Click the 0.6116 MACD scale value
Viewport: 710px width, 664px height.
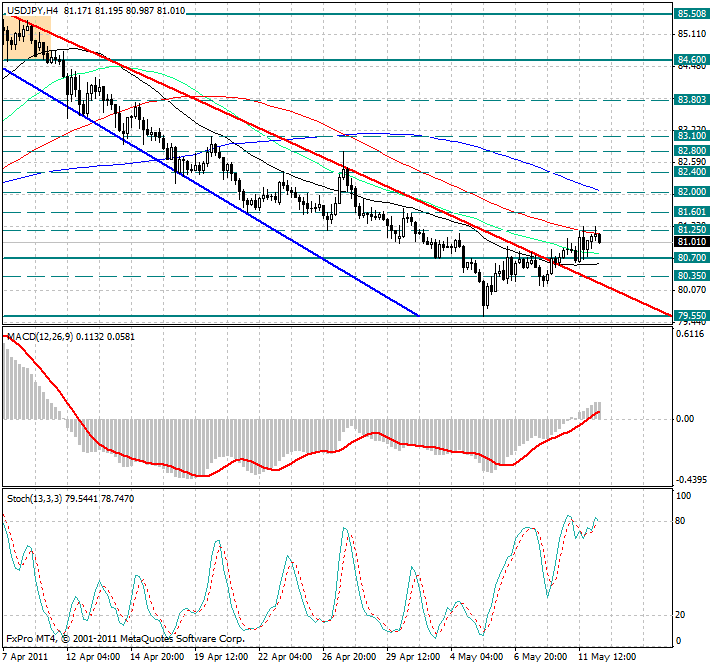pyautogui.click(x=690, y=334)
